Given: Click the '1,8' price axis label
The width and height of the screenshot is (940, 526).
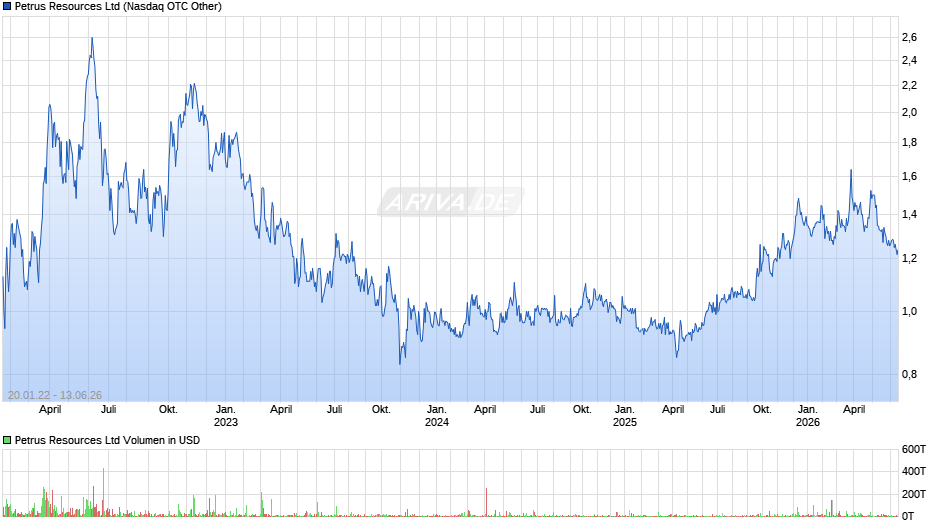Looking at the screenshot, I should click(909, 143).
